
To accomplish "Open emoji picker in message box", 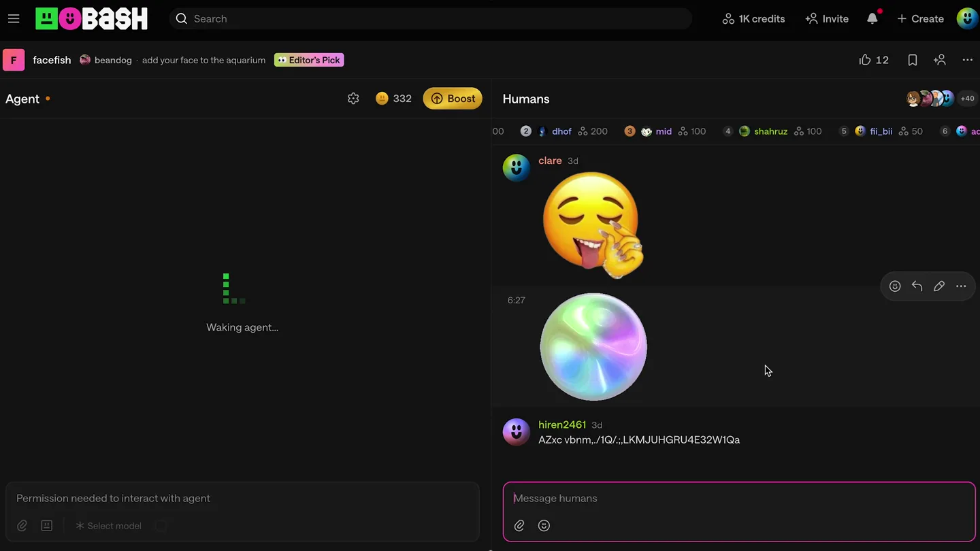I will [x=544, y=525].
